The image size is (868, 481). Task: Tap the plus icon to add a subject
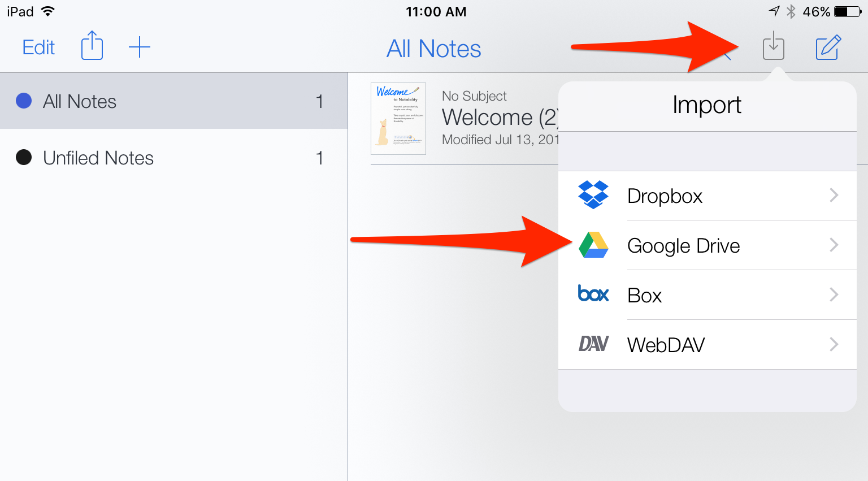tap(139, 47)
